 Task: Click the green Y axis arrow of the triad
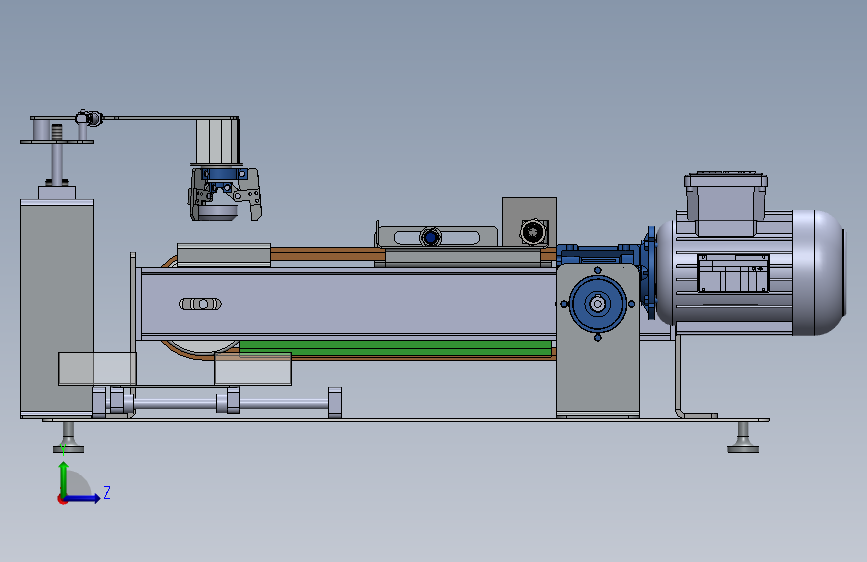(64, 479)
